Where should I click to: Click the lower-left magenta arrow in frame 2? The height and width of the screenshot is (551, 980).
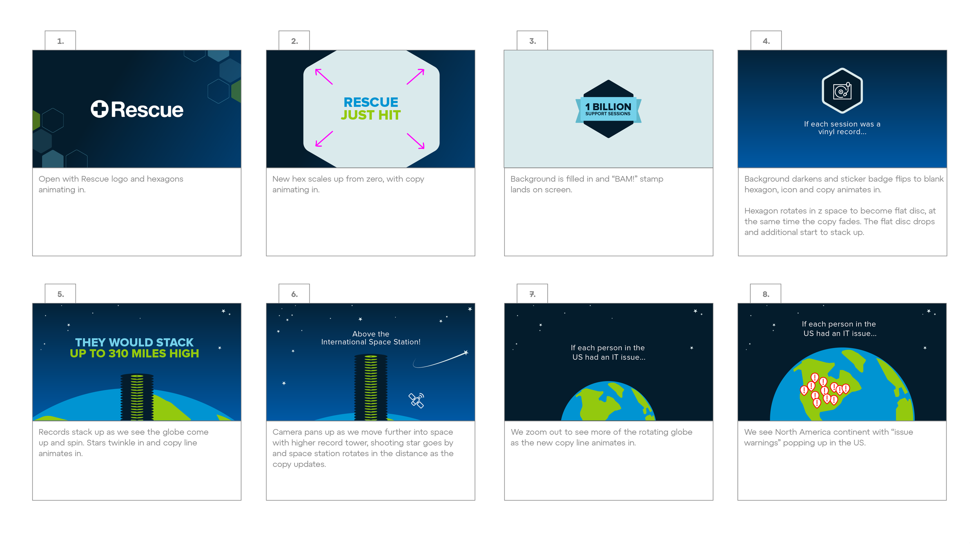[x=324, y=139]
